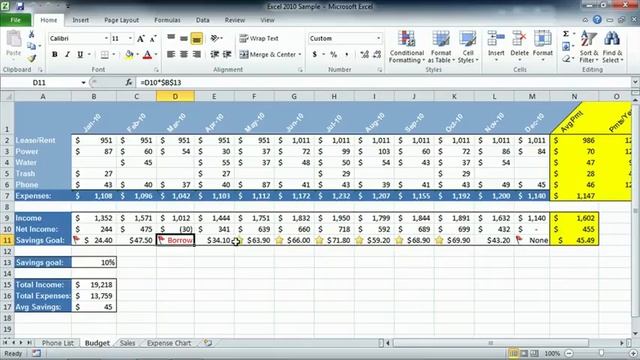This screenshot has width=640, height=360.
Task: Select the Expense Chart sheet tab
Action: (x=169, y=343)
